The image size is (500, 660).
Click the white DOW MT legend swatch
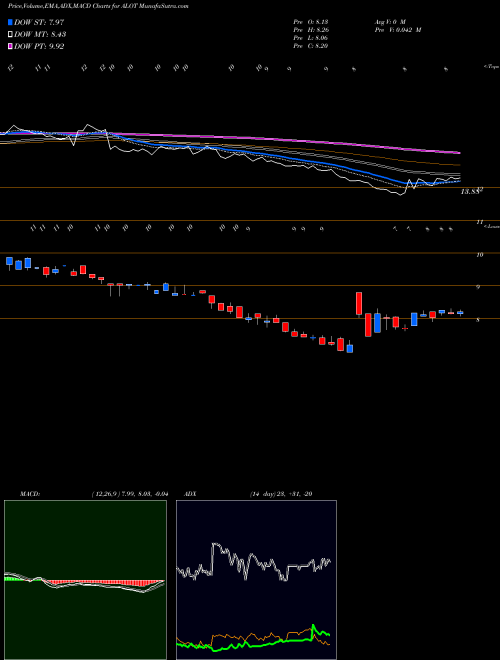pos(10,35)
